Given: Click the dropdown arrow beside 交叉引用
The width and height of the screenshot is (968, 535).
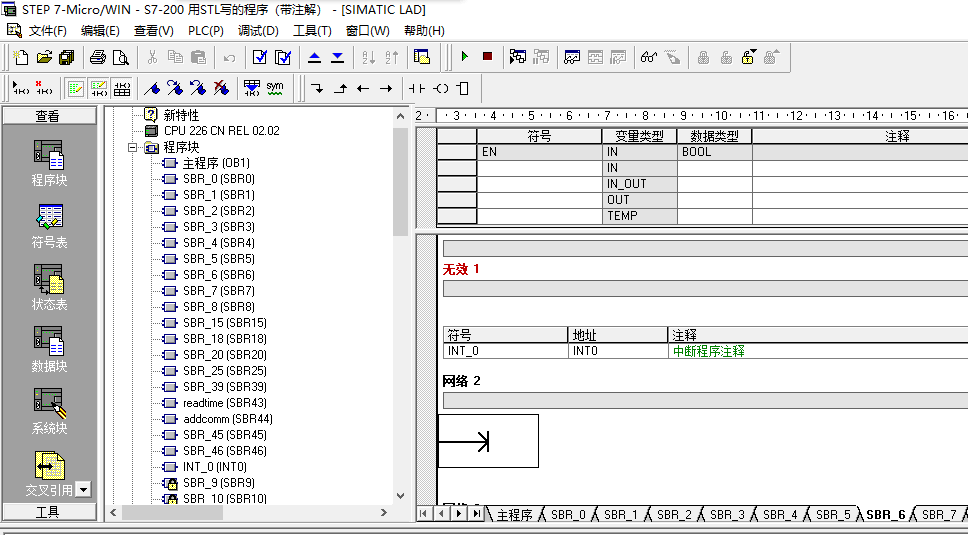Looking at the screenshot, I should 83,490.
